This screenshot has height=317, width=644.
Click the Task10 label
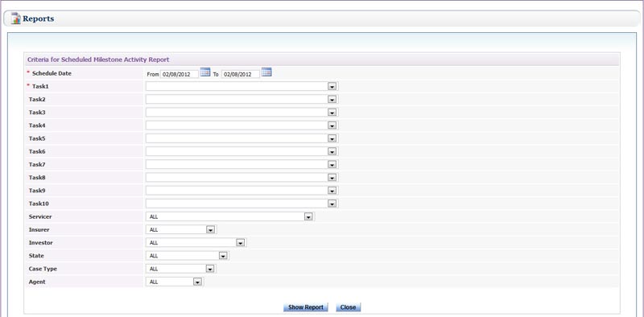click(x=39, y=204)
